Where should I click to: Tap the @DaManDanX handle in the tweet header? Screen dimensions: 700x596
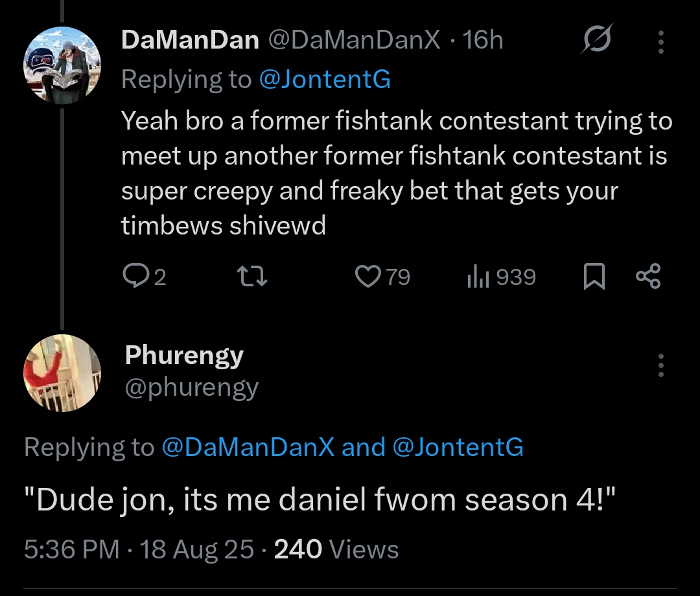click(x=353, y=41)
